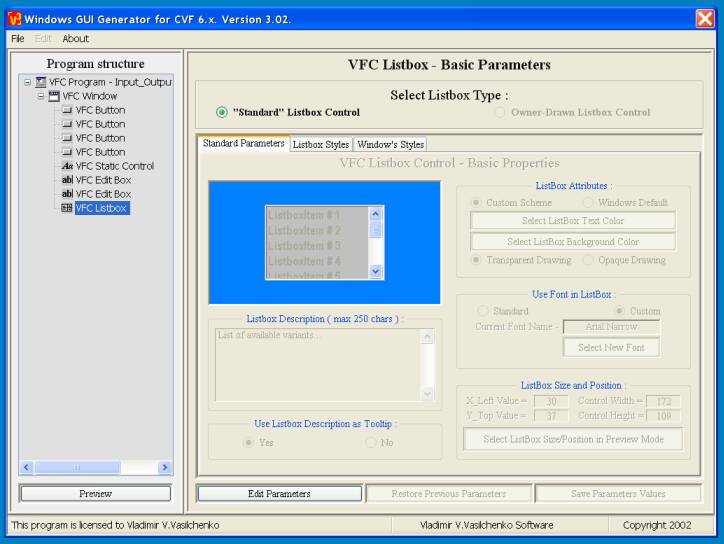Choose Standard font radio button
724x544 pixels.
(483, 311)
